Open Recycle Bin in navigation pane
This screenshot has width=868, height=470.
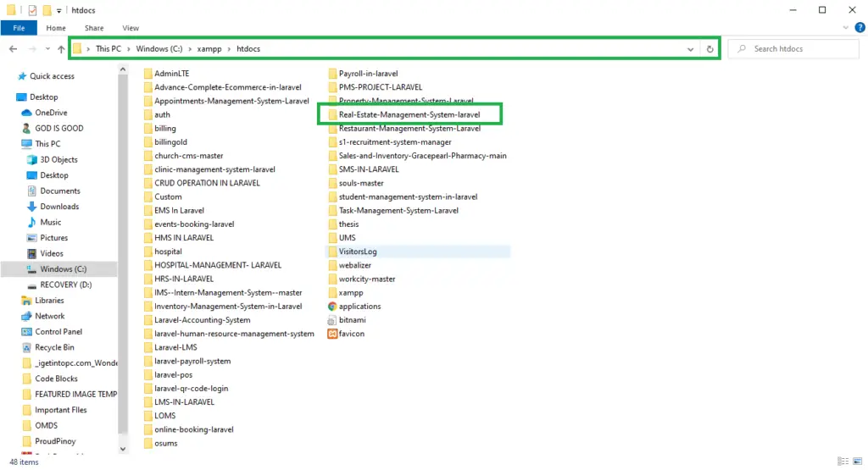(54, 347)
